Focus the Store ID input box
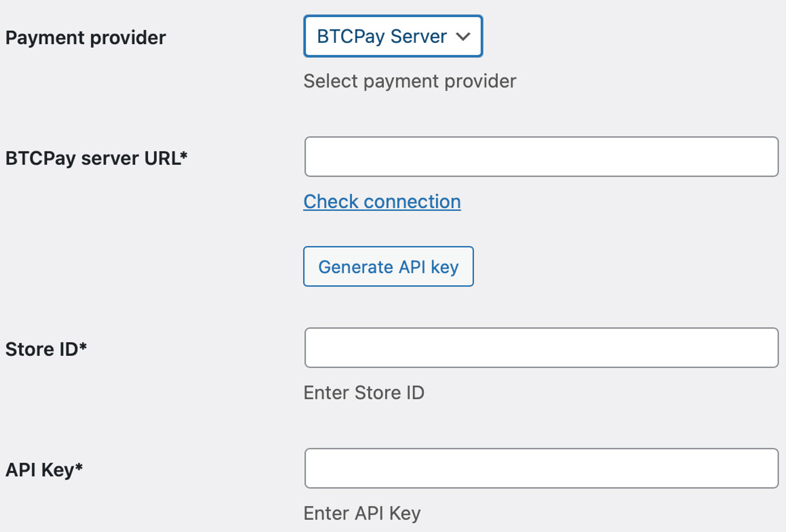The width and height of the screenshot is (786, 532). (x=540, y=347)
